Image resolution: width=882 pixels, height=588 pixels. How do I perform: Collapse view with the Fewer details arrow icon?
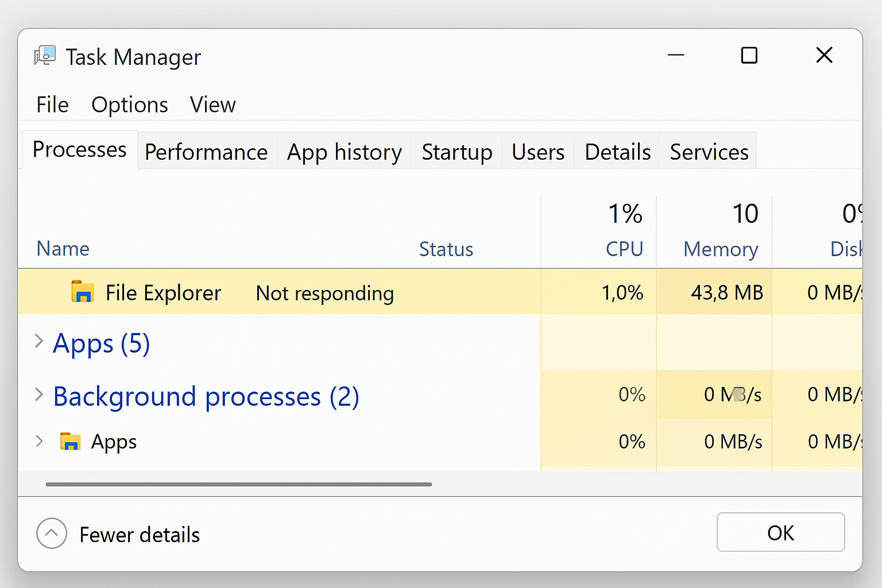52,533
